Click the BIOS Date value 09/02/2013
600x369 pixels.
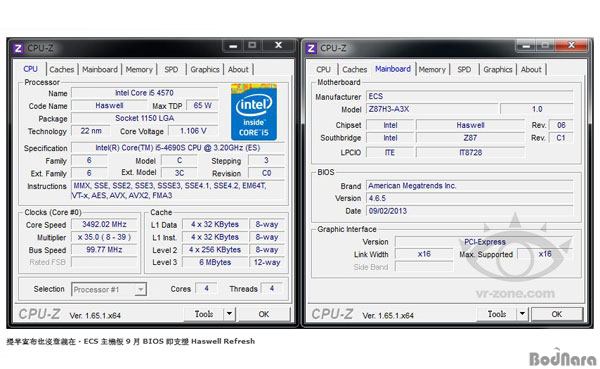[470, 211]
